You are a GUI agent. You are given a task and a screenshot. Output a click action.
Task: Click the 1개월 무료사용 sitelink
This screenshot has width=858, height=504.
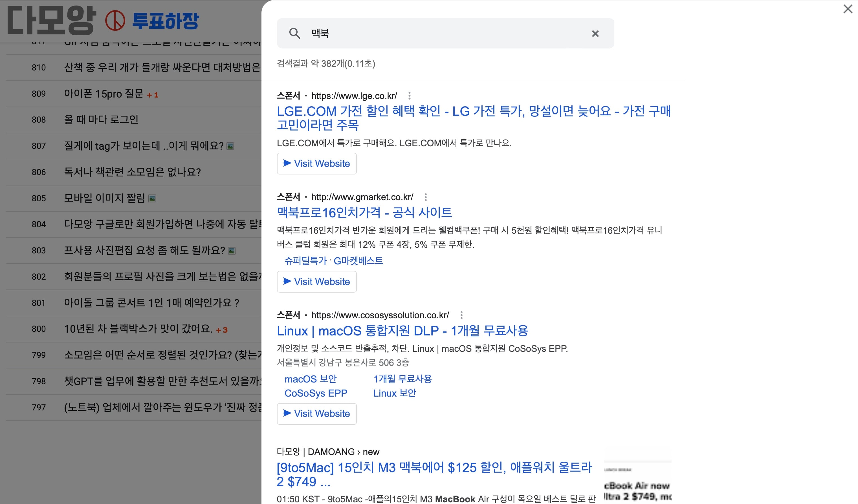402,379
